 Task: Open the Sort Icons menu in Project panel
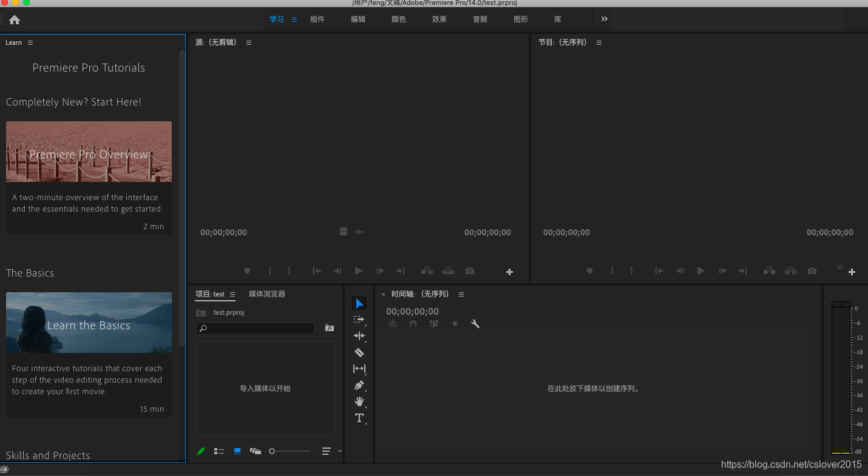pos(327,451)
